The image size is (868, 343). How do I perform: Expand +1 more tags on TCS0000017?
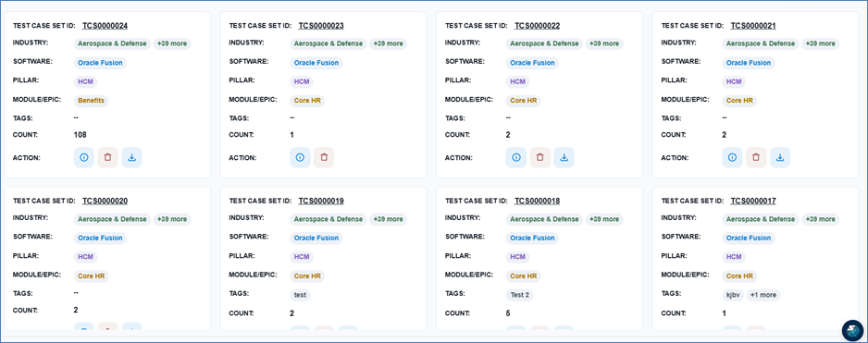pyautogui.click(x=763, y=295)
